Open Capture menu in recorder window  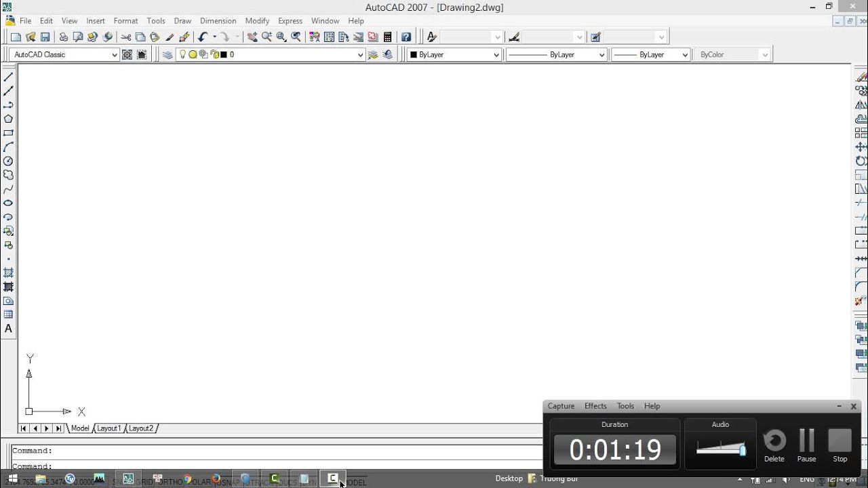point(561,406)
